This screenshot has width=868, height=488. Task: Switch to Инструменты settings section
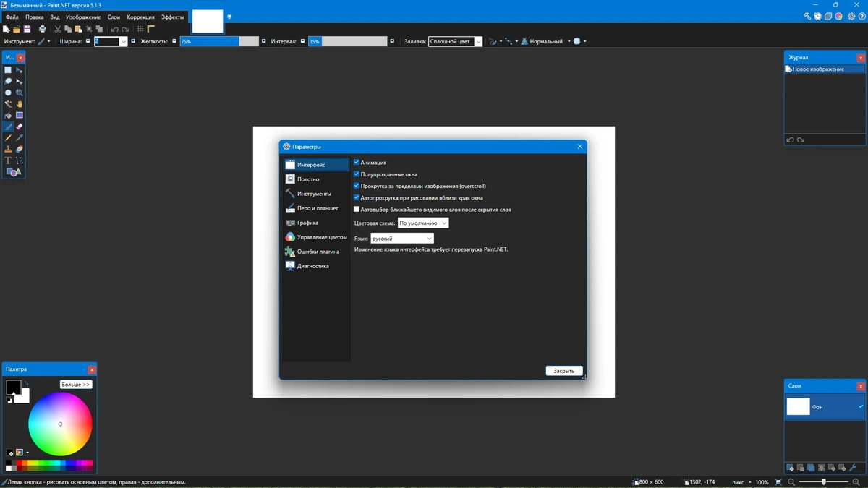(317, 194)
